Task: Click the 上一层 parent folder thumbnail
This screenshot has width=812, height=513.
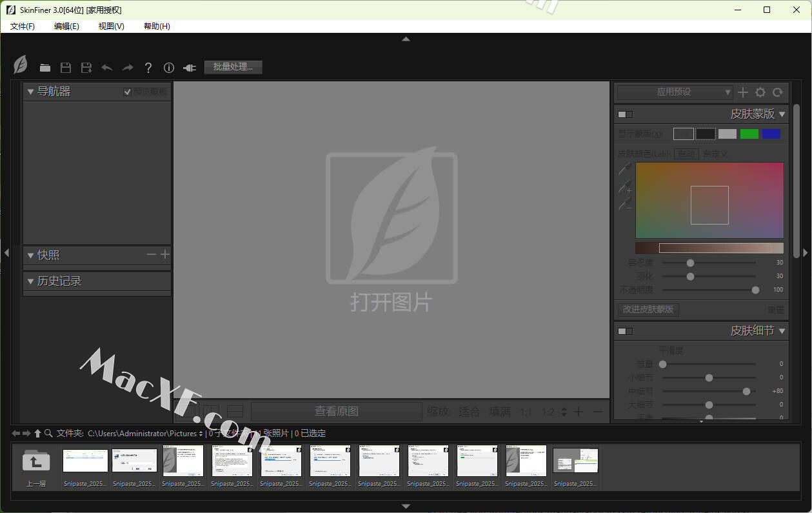Action: click(36, 466)
